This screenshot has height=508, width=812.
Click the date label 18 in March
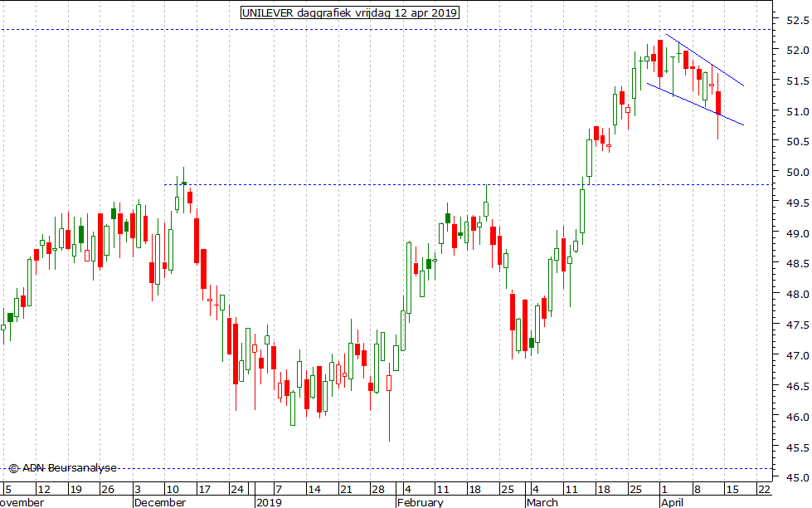point(603,490)
